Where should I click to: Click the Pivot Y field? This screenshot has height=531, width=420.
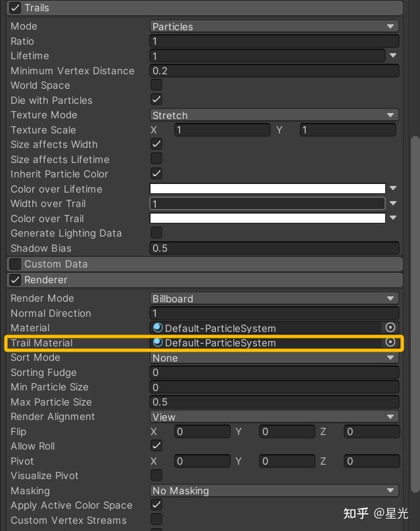(x=287, y=461)
